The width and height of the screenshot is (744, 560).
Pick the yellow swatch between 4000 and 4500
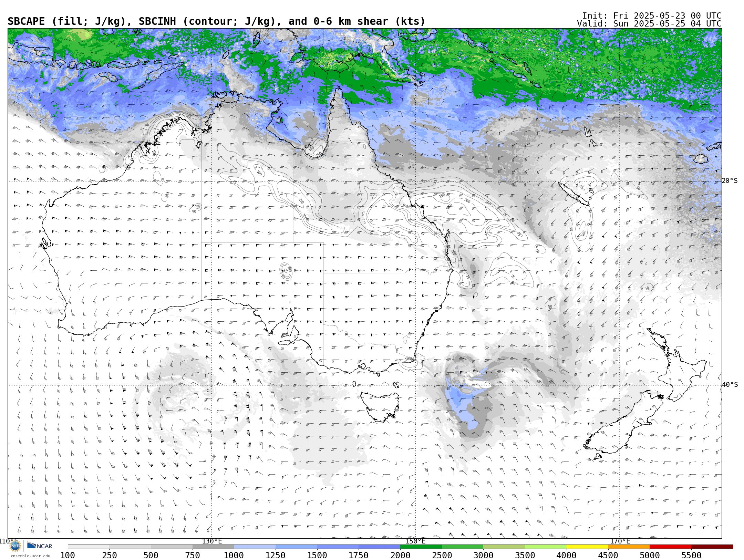pyautogui.click(x=587, y=547)
